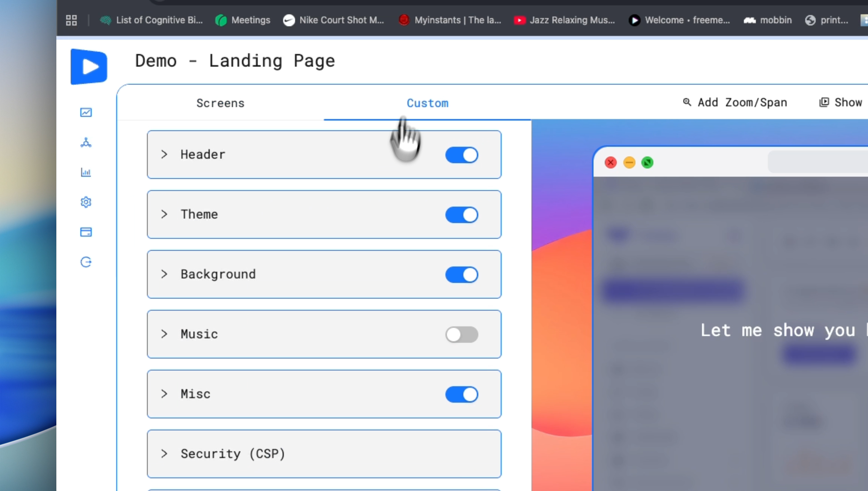
Task: Switch to the Screens tab
Action: click(x=220, y=103)
